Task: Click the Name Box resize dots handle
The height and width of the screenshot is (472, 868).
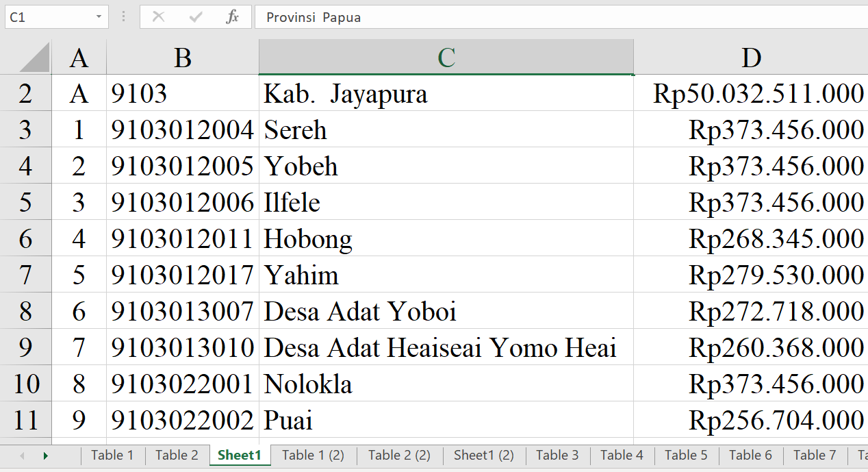Action: [124, 17]
